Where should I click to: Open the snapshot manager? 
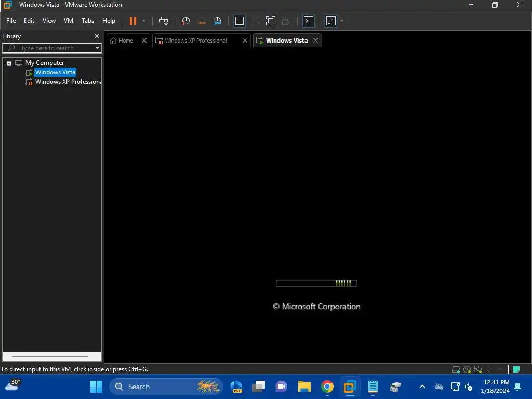click(217, 21)
